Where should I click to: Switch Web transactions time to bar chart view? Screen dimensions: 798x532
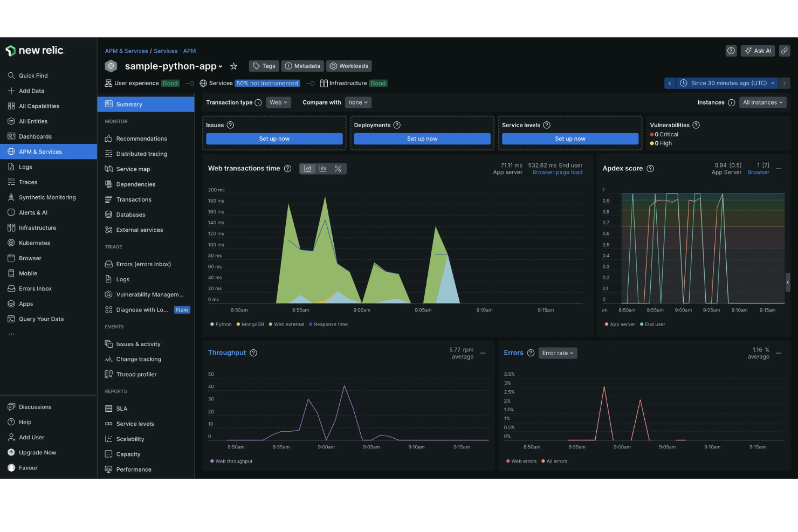(x=322, y=168)
